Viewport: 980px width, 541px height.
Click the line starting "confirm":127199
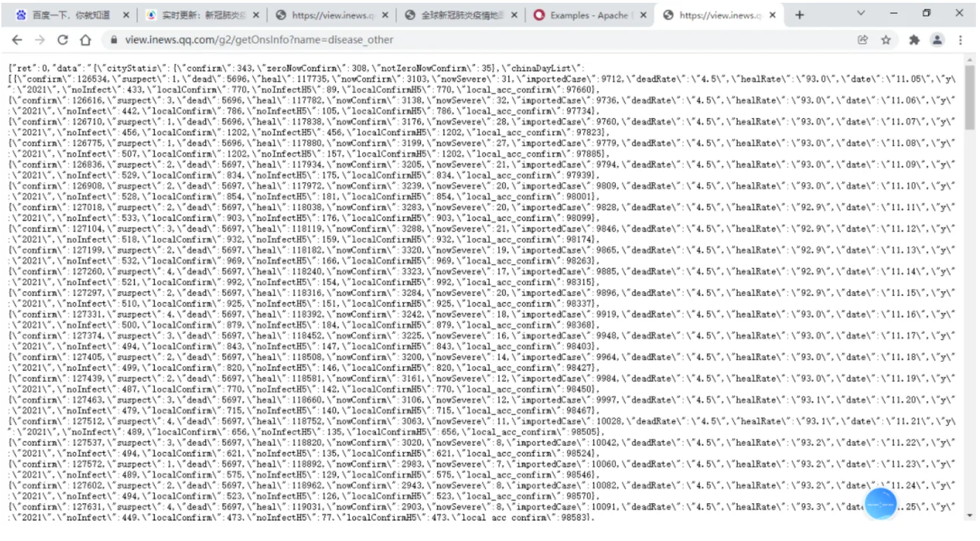tap(482, 250)
